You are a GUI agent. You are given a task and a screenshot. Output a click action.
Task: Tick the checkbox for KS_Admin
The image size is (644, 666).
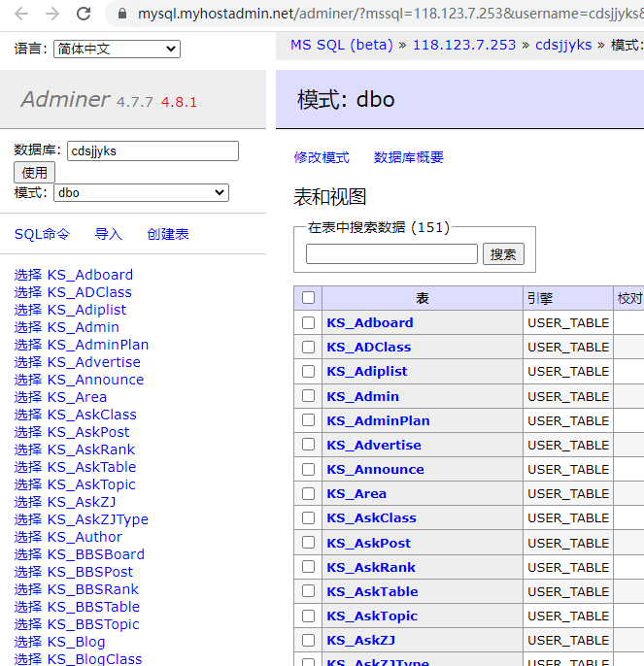(309, 396)
